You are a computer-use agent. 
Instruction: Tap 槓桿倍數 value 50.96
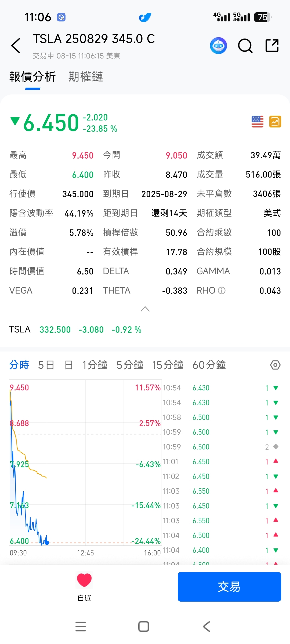coord(176,233)
